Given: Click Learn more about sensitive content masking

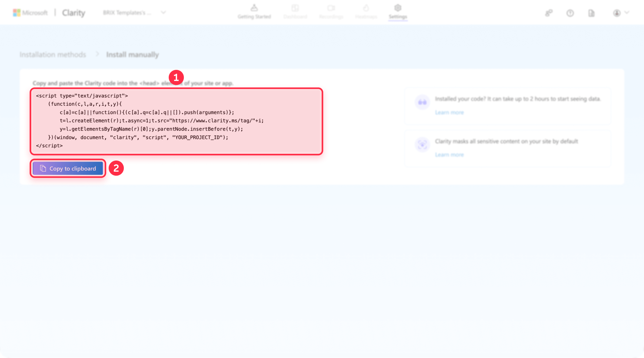Looking at the screenshot, I should (449, 154).
